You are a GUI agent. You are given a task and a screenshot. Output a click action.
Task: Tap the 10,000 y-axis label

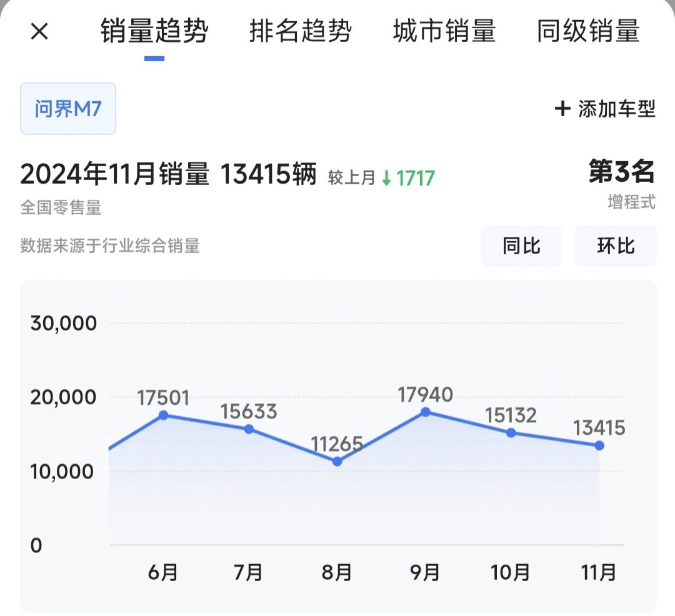62,472
